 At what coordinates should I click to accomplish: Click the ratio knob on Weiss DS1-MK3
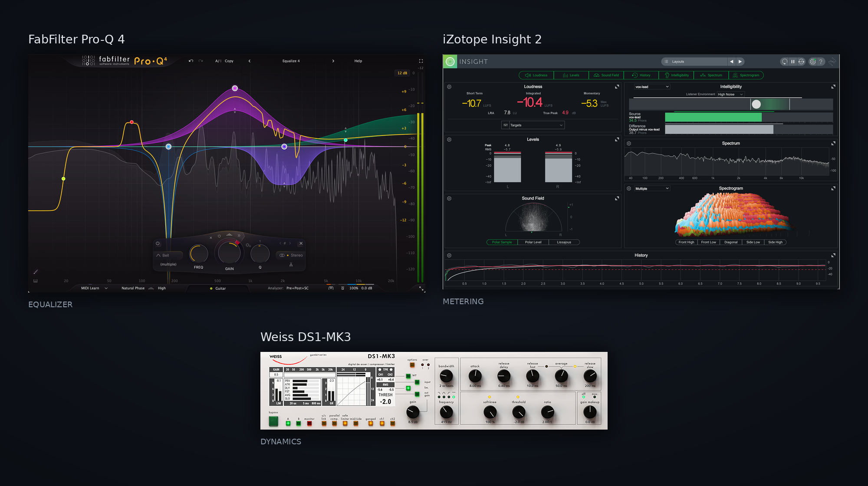point(547,412)
